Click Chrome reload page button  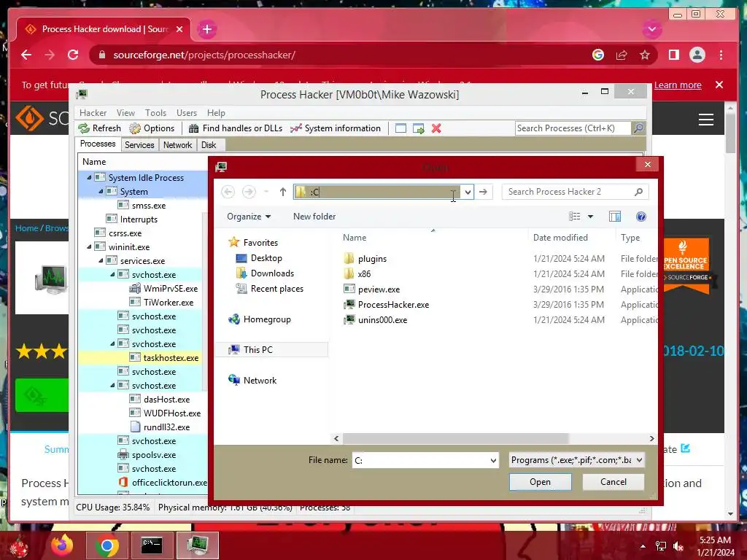[x=73, y=55]
